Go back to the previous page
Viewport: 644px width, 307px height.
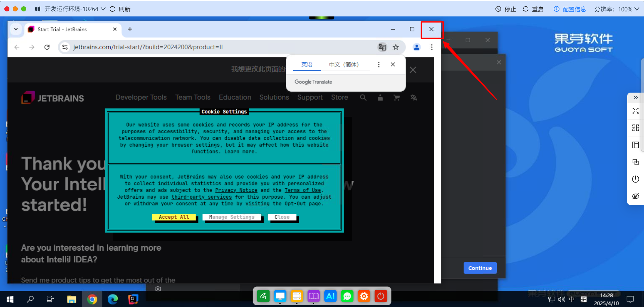tap(17, 47)
